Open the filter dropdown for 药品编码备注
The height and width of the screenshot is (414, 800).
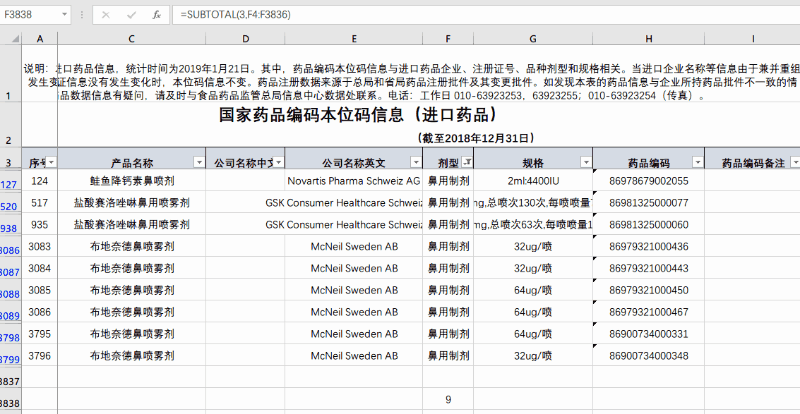(x=795, y=163)
